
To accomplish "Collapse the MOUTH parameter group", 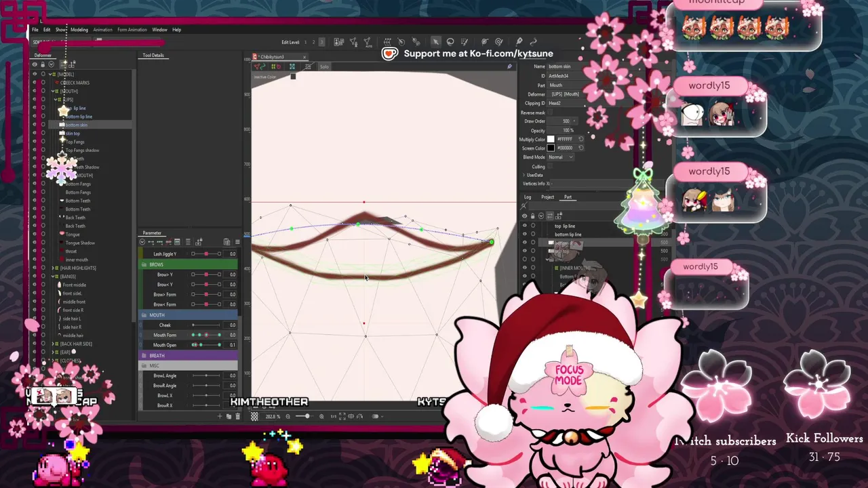I will (x=144, y=315).
